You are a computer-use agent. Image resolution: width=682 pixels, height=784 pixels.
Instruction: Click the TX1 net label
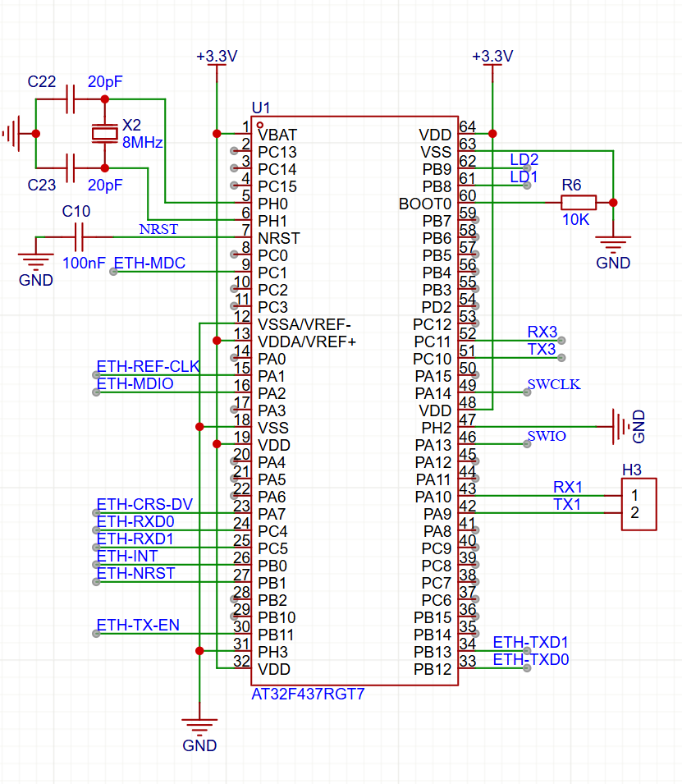click(x=567, y=505)
